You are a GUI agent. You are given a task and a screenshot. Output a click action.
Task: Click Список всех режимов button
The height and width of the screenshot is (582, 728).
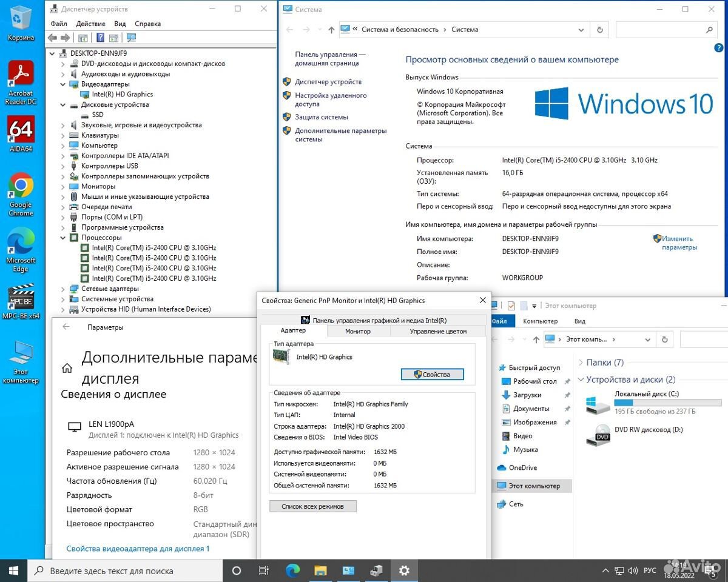coord(312,506)
